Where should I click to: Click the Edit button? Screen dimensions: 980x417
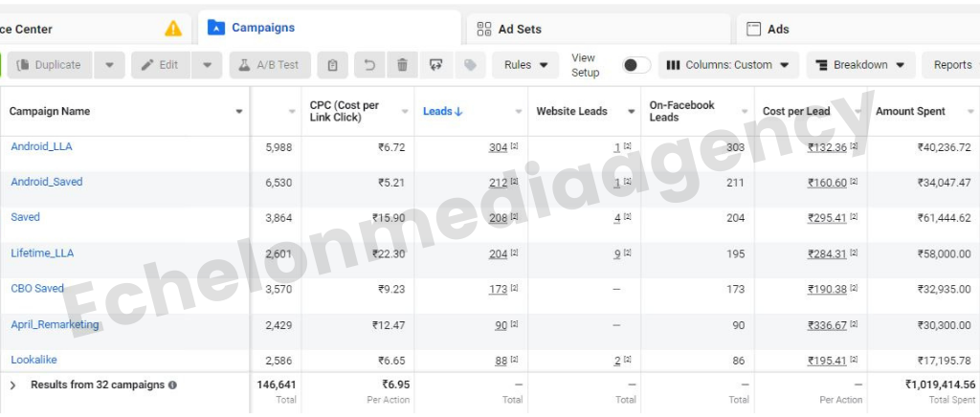point(161,65)
